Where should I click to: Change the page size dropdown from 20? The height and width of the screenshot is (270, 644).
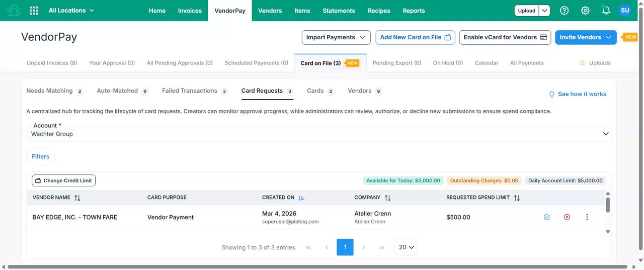pos(406,247)
